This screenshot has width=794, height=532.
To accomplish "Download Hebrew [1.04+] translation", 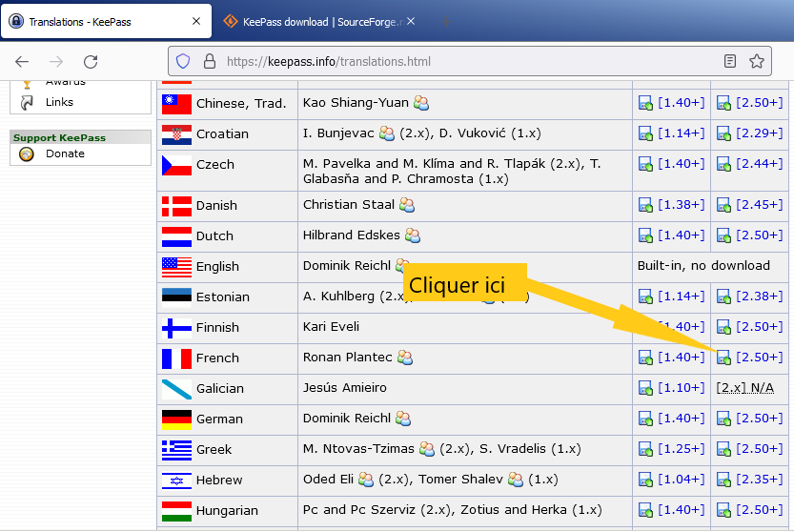I will 682,479.
